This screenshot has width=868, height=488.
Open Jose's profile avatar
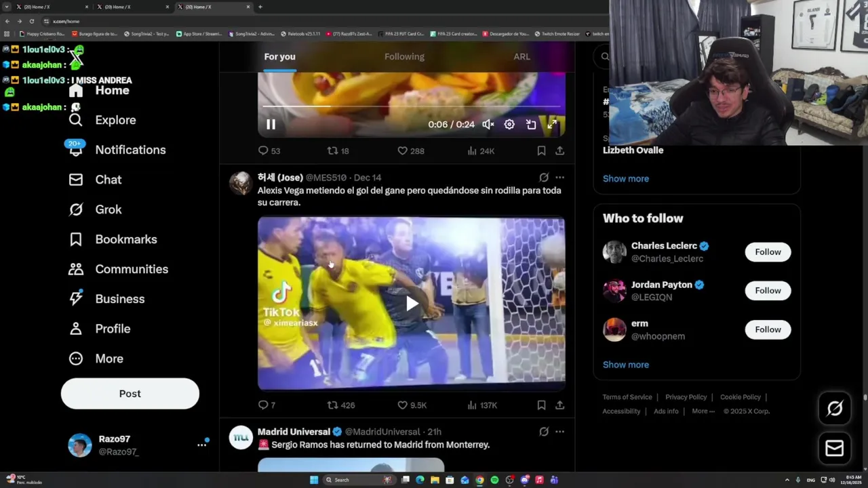point(241,184)
